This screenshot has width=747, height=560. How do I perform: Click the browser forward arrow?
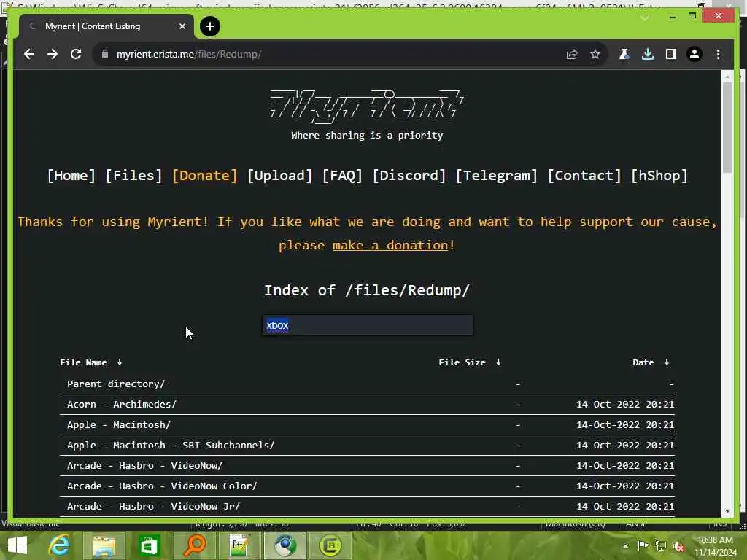point(53,54)
